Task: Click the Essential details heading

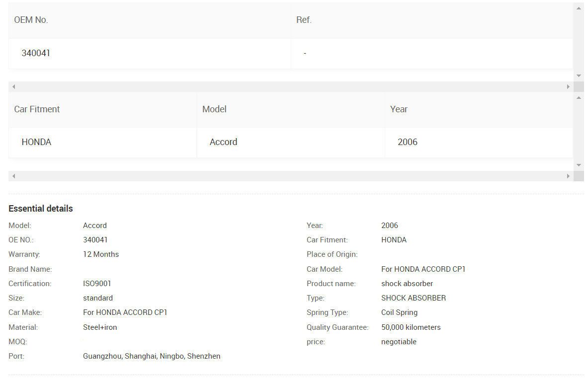Action: pos(41,209)
